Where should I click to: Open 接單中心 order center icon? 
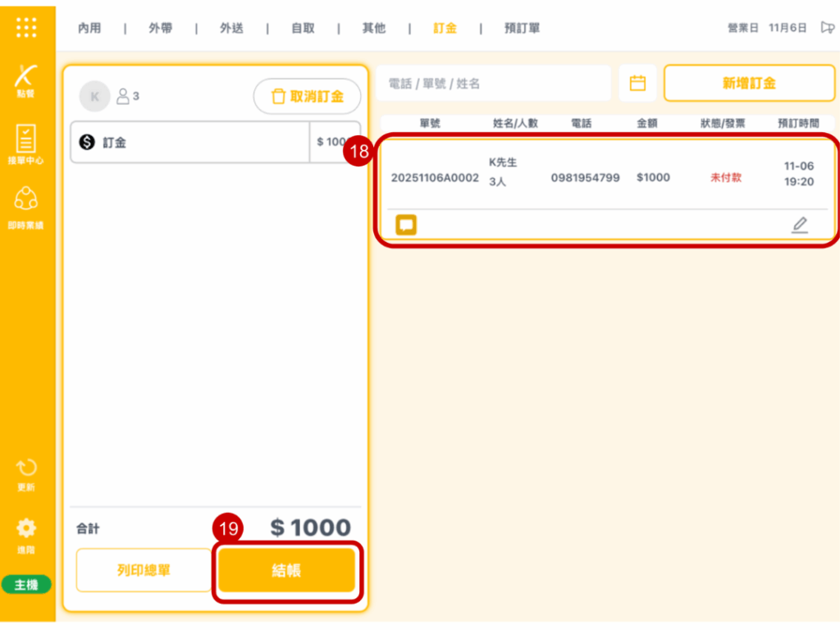(x=26, y=143)
